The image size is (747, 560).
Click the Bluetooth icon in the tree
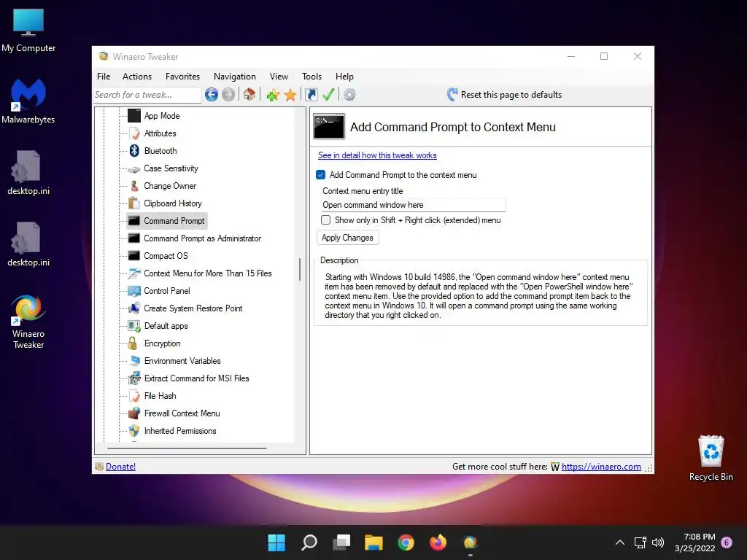click(134, 151)
